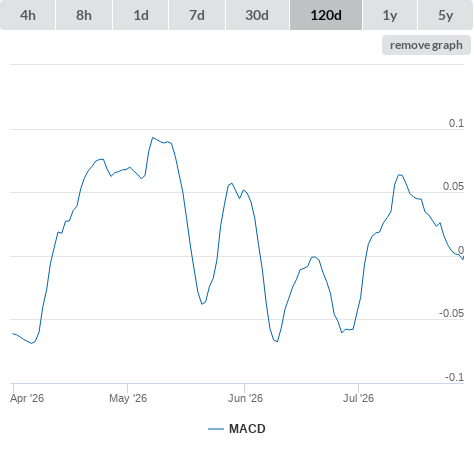Viewport: 474px width, 455px height.
Task: Click the 0.05 y-axis value label
Action: coord(453,186)
